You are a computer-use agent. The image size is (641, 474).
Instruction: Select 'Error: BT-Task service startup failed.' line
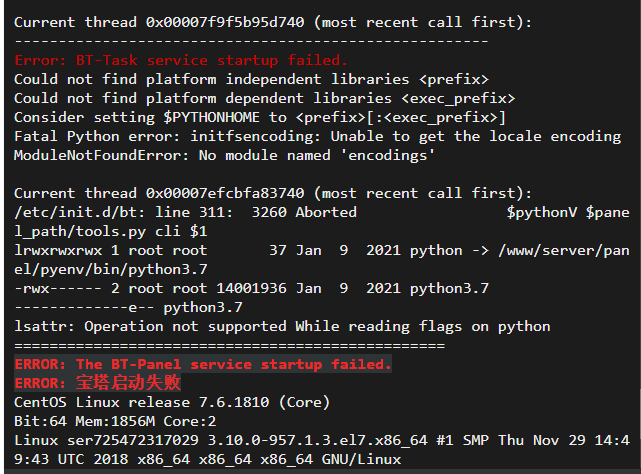pos(181,61)
